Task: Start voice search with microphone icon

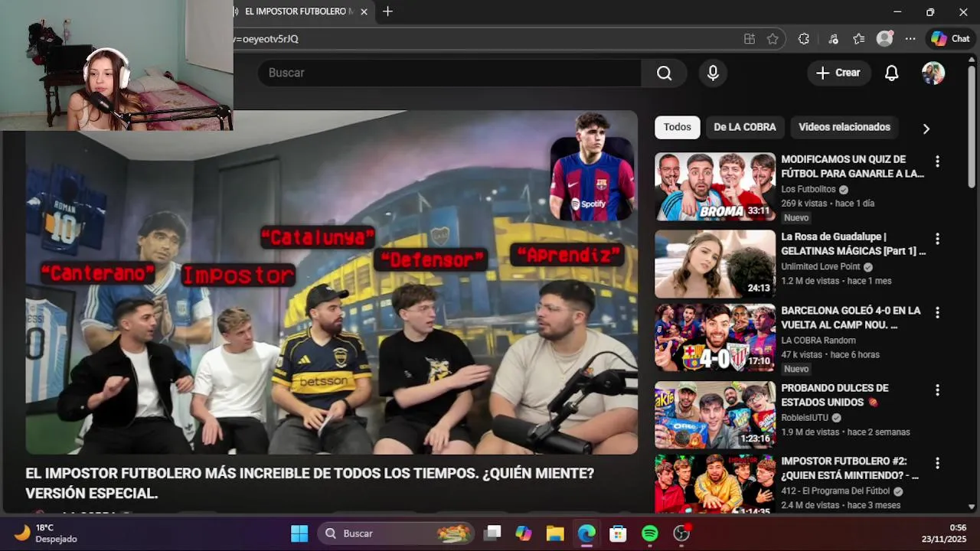Action: coord(713,73)
